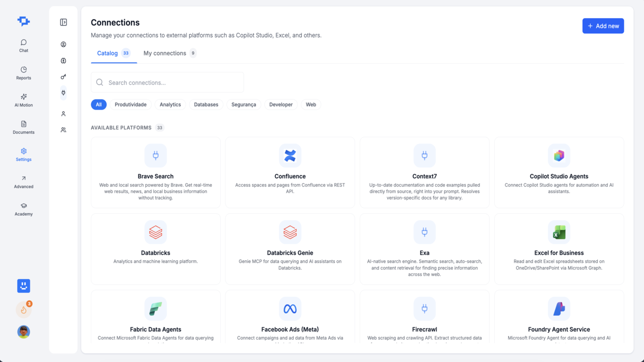Screen dimensions: 644x362
Task: Filter platforms by Web
Action: pyautogui.click(x=311, y=105)
